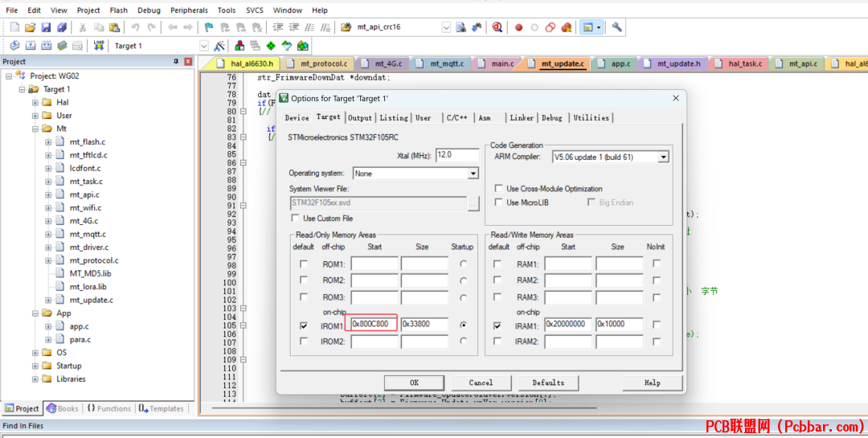Check the ROM1 default checkbox
This screenshot has width=868, height=438.
pyautogui.click(x=303, y=264)
